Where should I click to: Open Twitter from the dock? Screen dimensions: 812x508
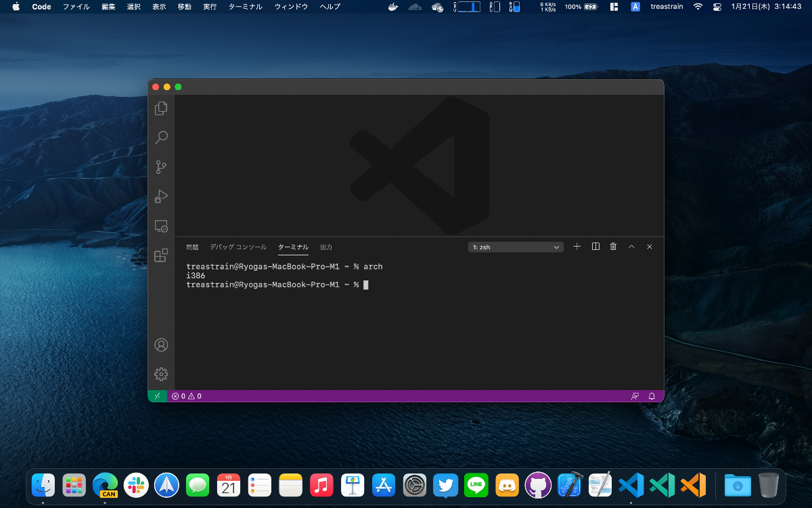(x=445, y=484)
